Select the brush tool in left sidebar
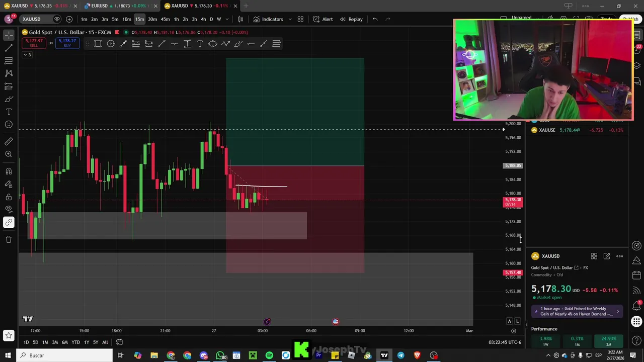This screenshot has width=644, height=362. click(x=9, y=99)
